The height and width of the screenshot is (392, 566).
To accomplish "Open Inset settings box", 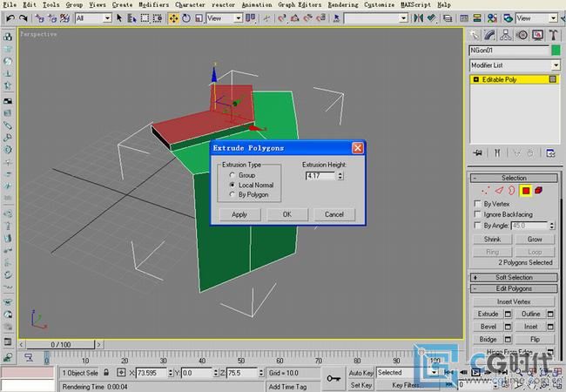I will click(550, 327).
